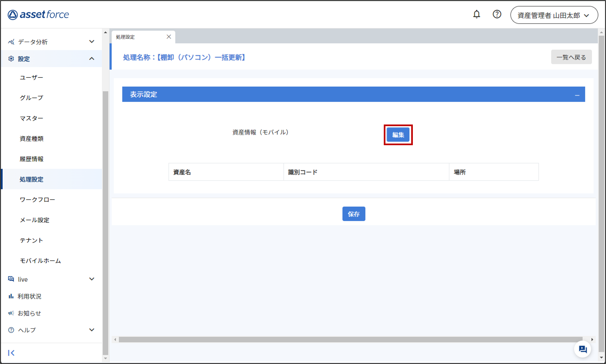Click the 処理名称 heading text
This screenshot has height=364, width=606.
(184, 57)
